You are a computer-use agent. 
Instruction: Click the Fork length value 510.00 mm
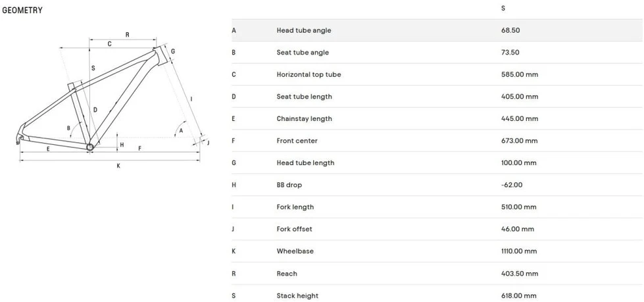[x=519, y=207]
